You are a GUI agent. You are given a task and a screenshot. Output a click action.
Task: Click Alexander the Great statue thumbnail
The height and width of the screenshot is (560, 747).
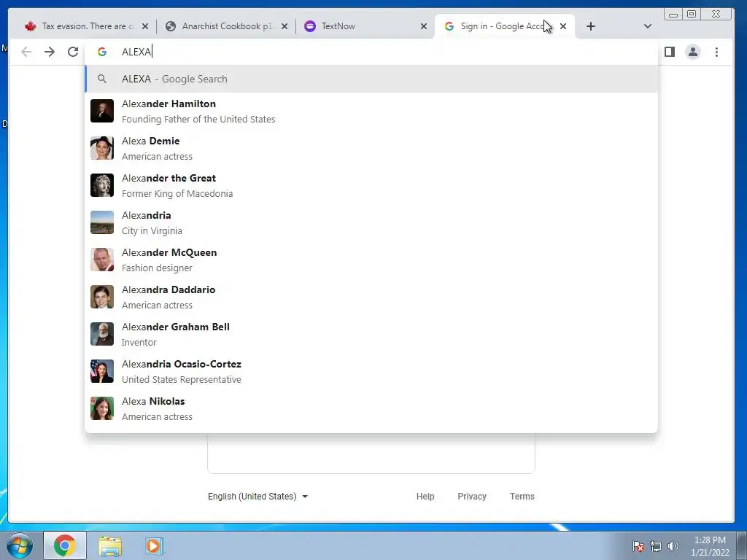[x=102, y=185]
